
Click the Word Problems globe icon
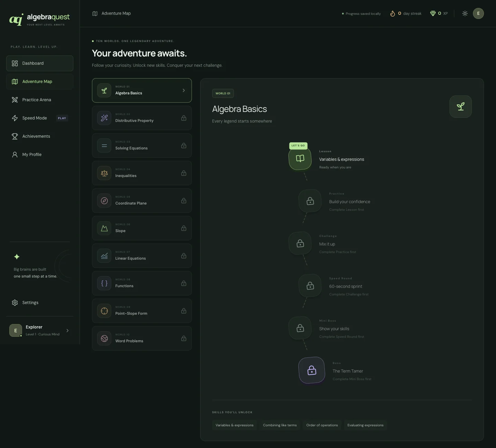coord(104,338)
